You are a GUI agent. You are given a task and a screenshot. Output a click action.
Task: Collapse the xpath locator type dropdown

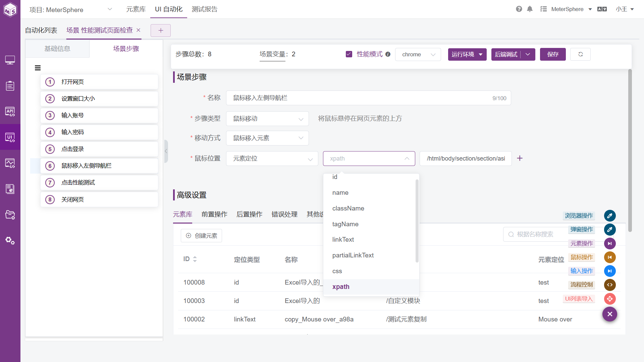(369, 159)
